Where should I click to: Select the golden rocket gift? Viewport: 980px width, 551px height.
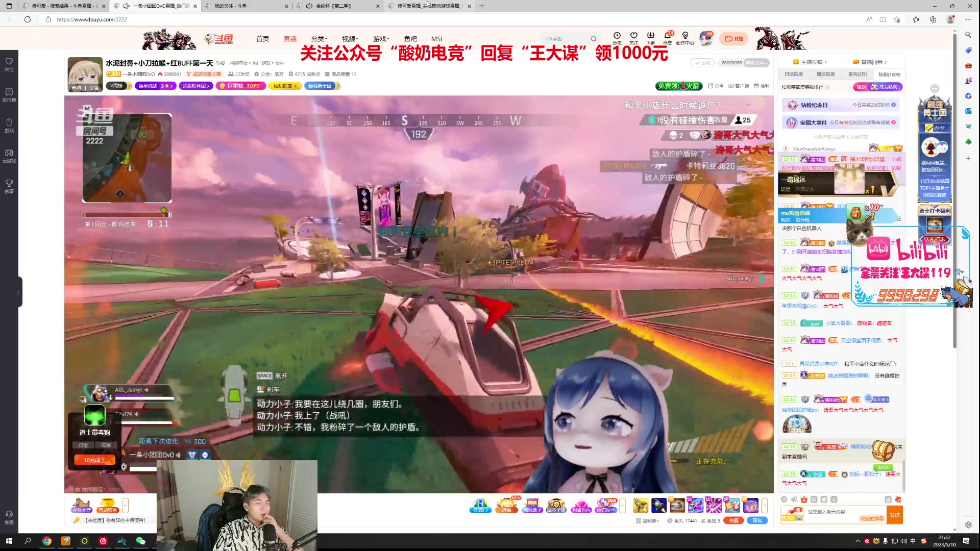[641, 505]
